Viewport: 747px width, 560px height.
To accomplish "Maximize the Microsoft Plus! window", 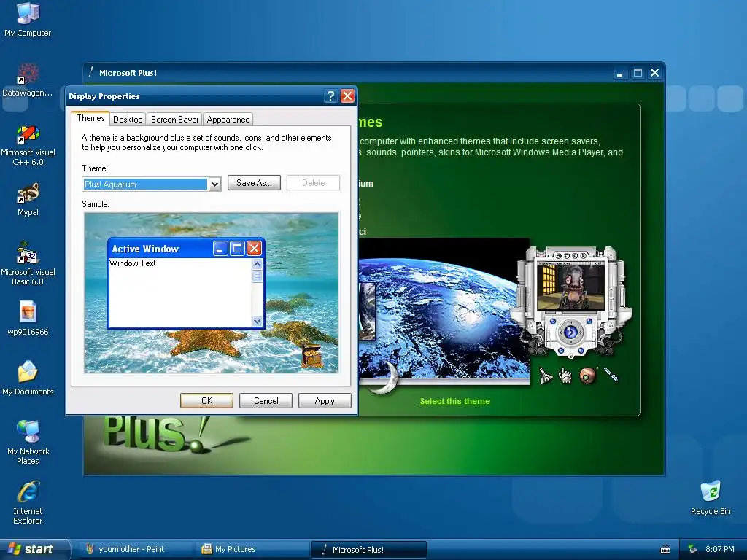I will tap(638, 73).
